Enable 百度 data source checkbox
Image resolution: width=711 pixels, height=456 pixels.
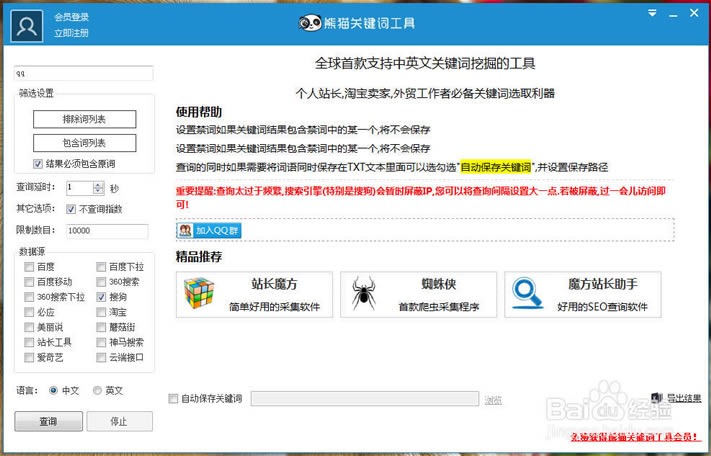coord(29,267)
